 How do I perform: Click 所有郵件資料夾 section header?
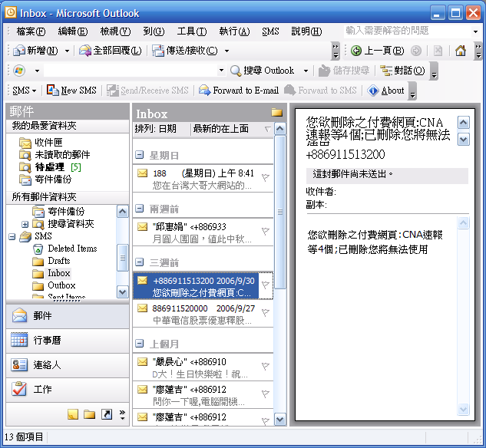point(68,197)
